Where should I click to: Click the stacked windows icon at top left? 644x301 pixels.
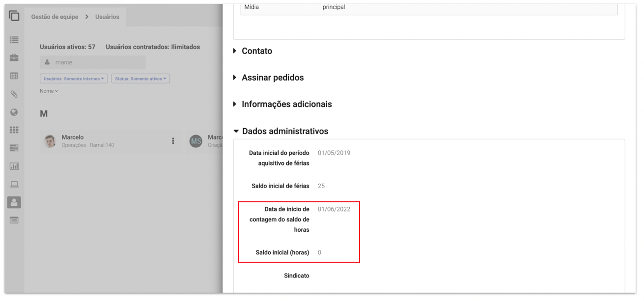(x=14, y=16)
